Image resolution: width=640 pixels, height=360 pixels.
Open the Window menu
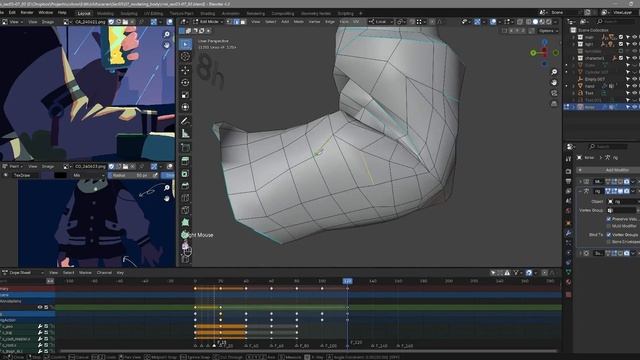[45, 13]
